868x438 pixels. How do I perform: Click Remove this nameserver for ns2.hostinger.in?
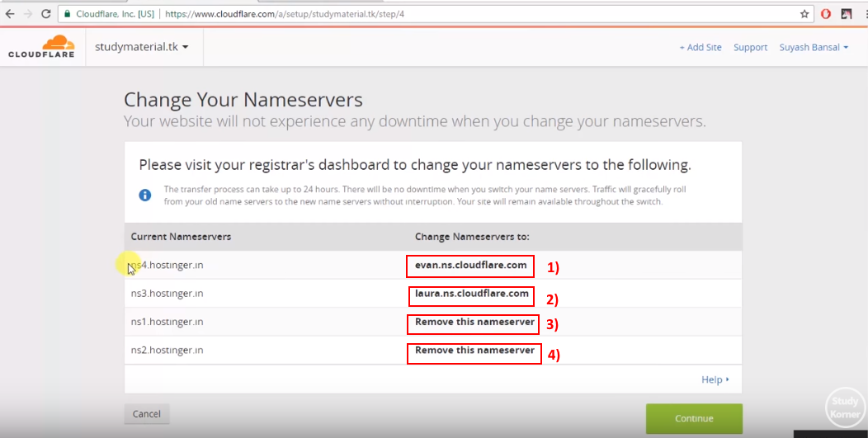coord(474,350)
